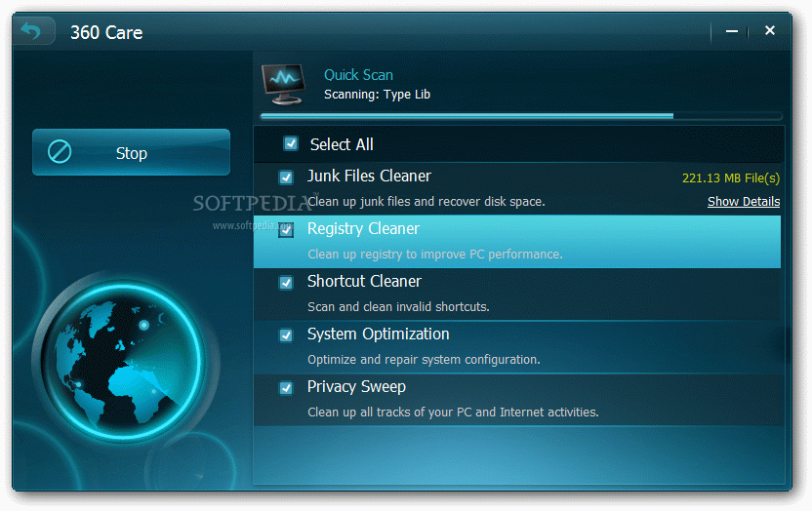Select the Privacy Sweep title
812x511 pixels.
point(356,387)
